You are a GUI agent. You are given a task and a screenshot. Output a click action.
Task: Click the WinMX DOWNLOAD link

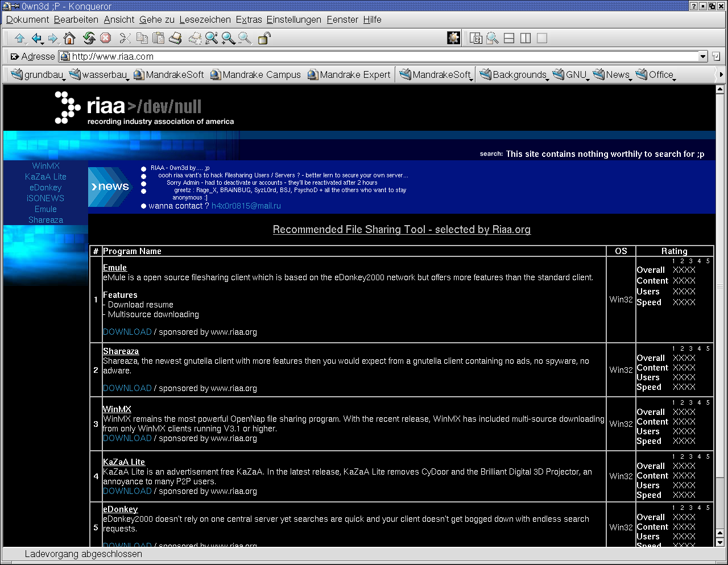coord(127,438)
